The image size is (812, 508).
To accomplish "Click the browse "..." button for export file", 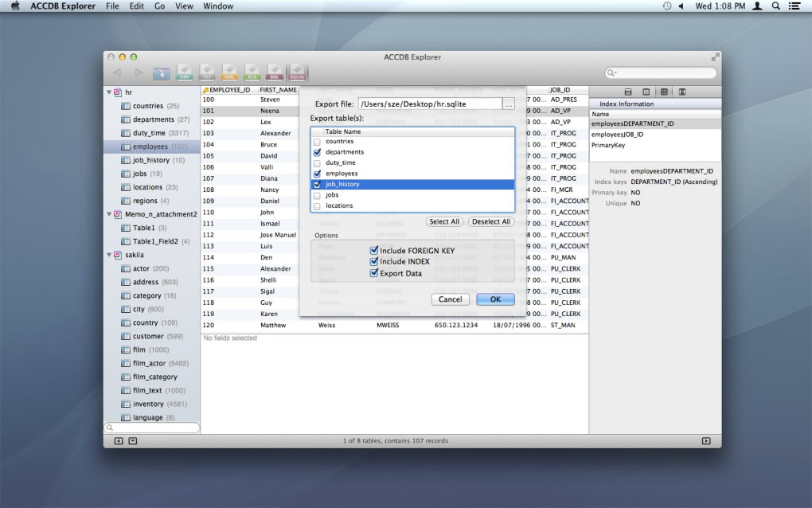I will (509, 104).
